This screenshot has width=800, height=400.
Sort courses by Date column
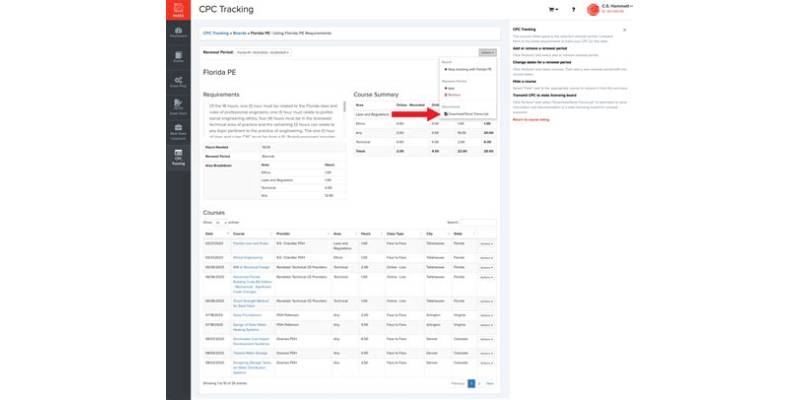[216, 234]
